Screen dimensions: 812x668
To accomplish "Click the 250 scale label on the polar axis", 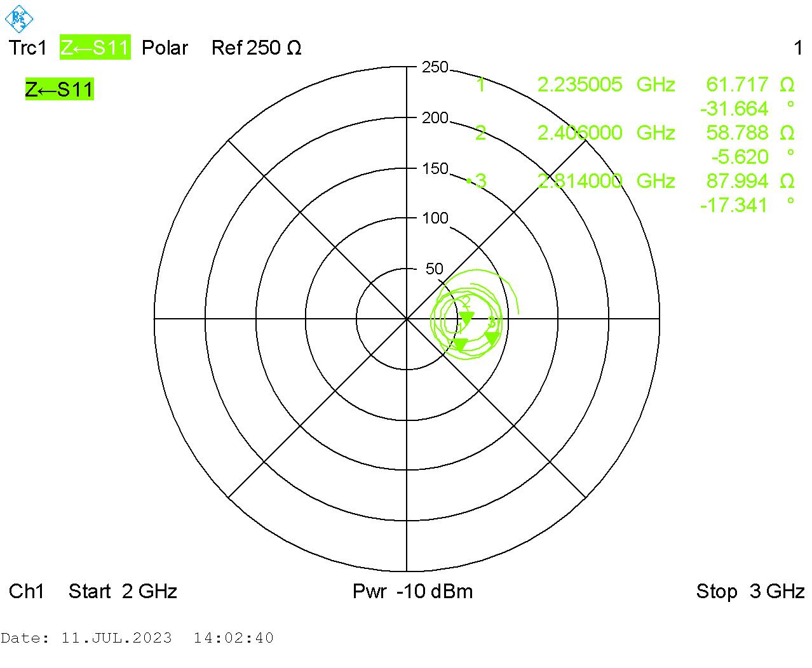I will (435, 67).
